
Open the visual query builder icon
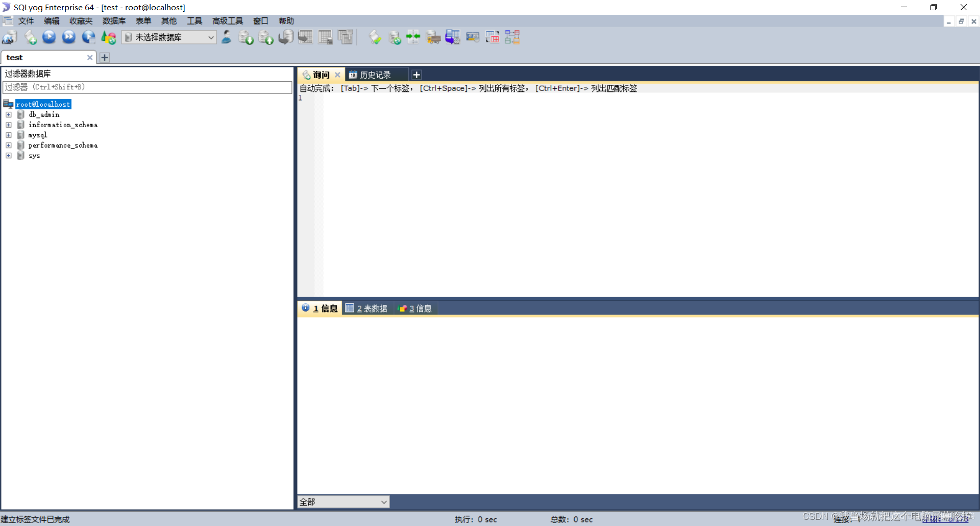tap(493, 37)
